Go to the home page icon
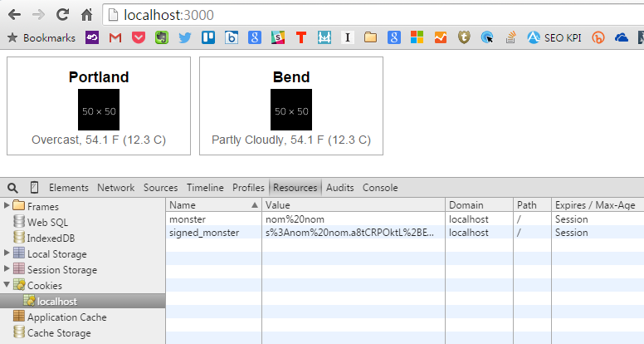Viewport: 644px width, 344px height. 87,14
